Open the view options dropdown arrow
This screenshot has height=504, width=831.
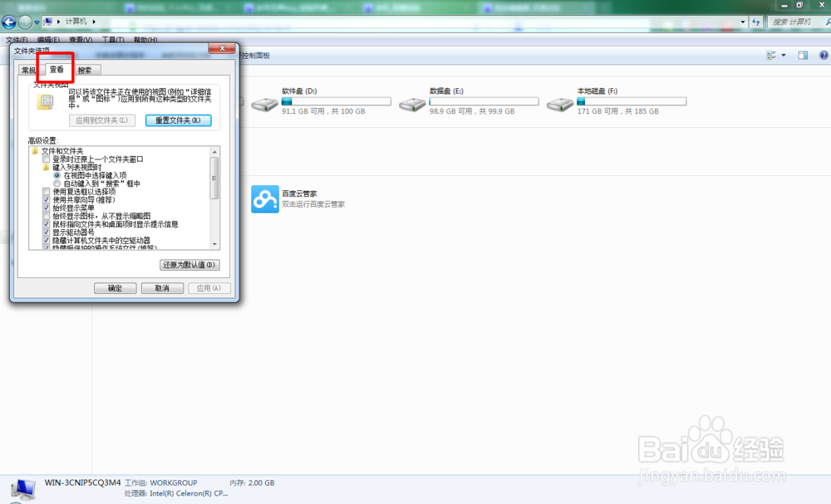click(784, 55)
